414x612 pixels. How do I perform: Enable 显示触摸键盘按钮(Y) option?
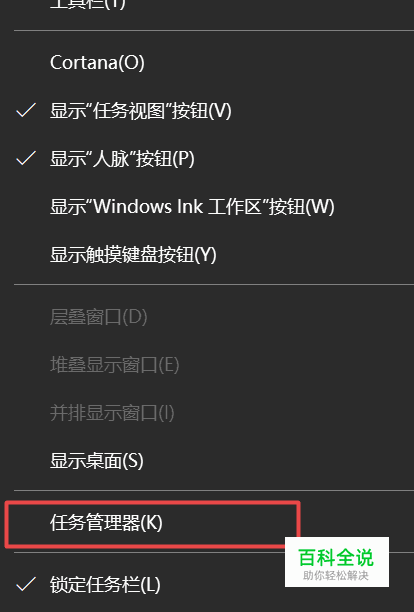pos(207,254)
